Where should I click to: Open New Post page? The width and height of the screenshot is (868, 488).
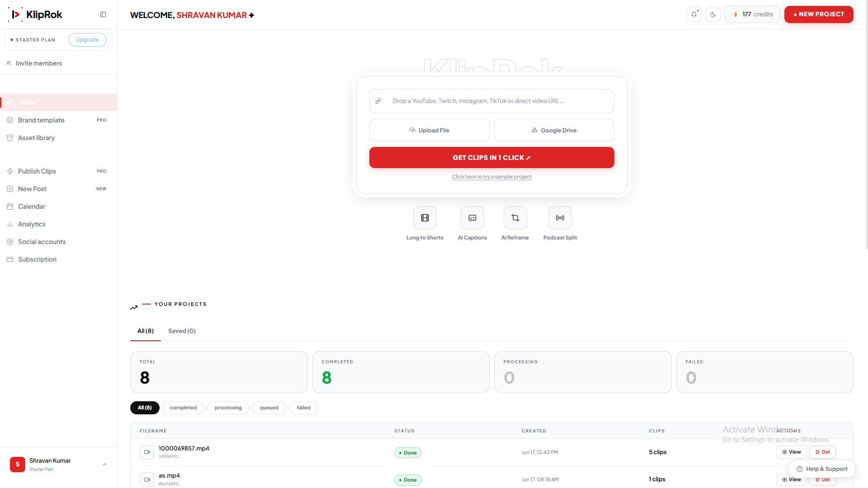point(59,189)
